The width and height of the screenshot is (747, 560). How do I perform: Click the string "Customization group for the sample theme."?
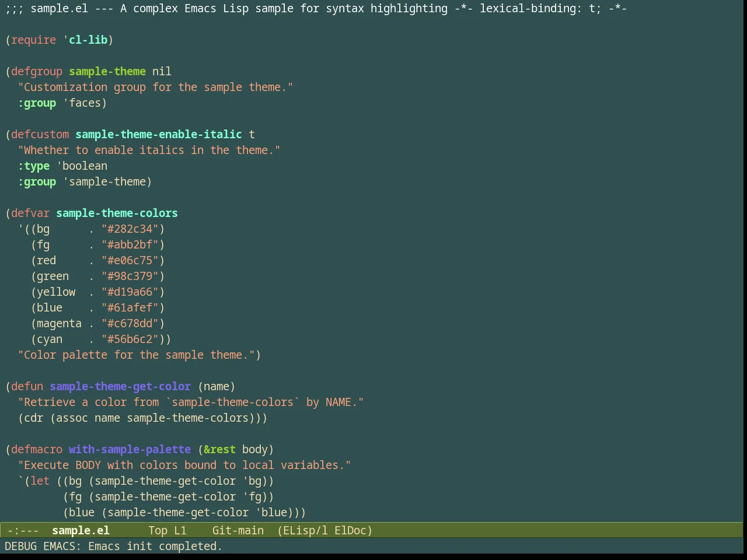(x=155, y=87)
